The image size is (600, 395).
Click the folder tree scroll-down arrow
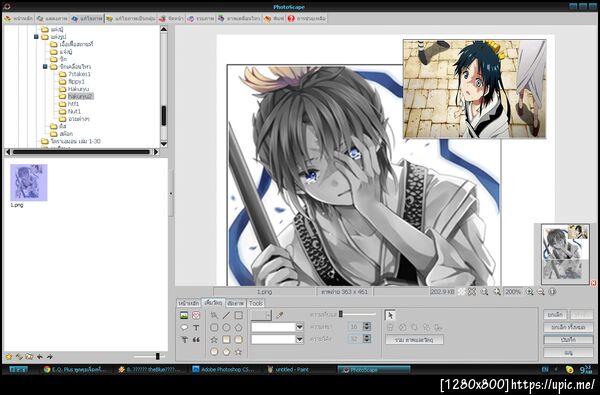click(164, 144)
